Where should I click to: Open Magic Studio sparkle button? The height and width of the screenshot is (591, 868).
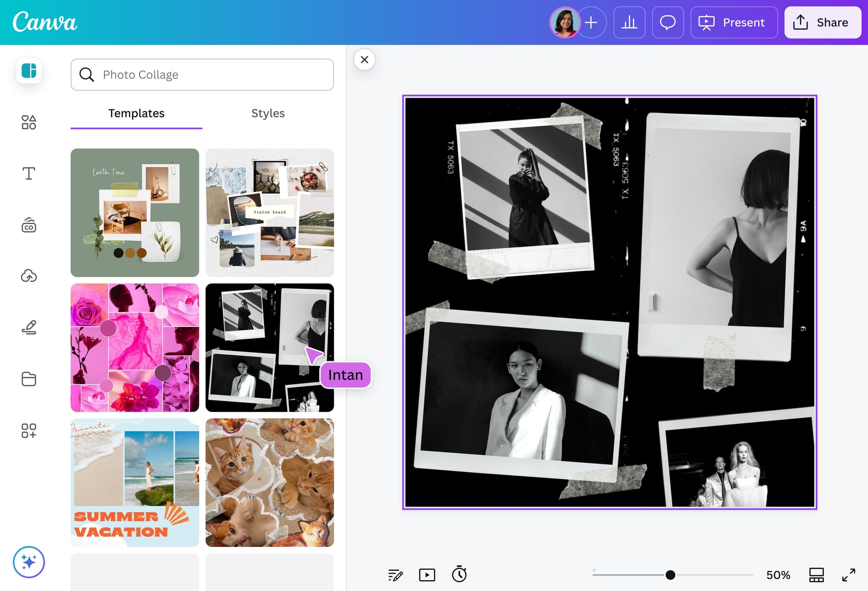28,562
